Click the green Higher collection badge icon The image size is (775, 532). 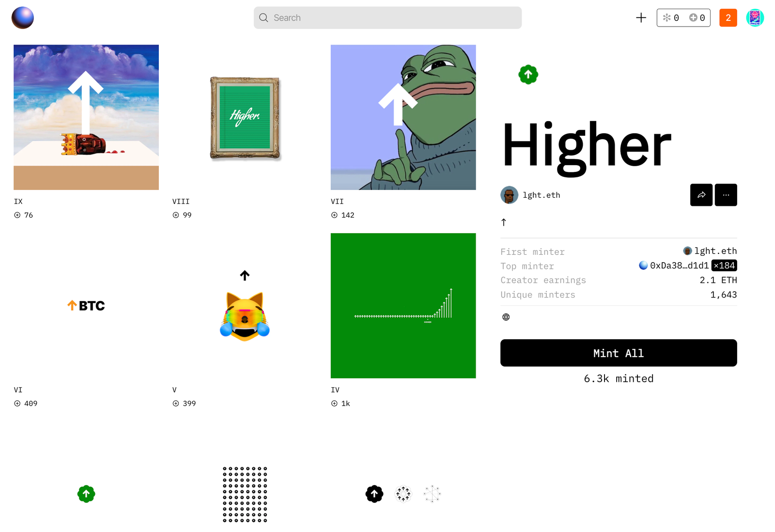coord(528,75)
